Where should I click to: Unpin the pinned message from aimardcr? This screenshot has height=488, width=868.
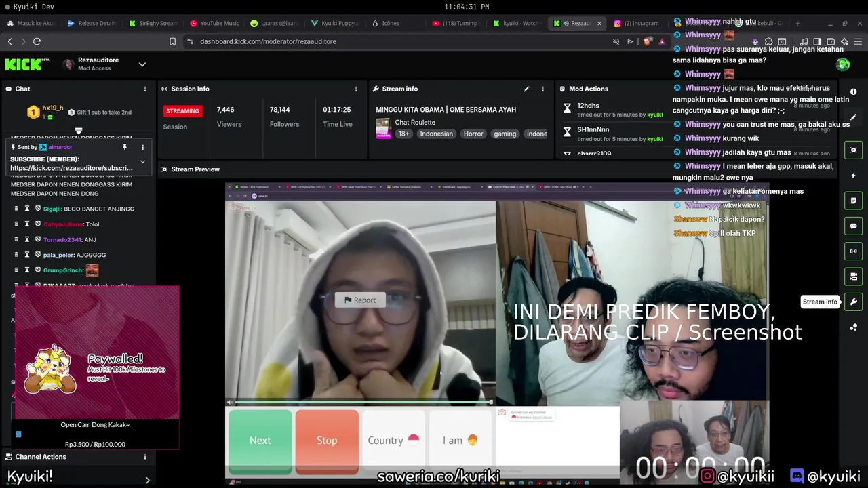pyautogui.click(x=125, y=147)
